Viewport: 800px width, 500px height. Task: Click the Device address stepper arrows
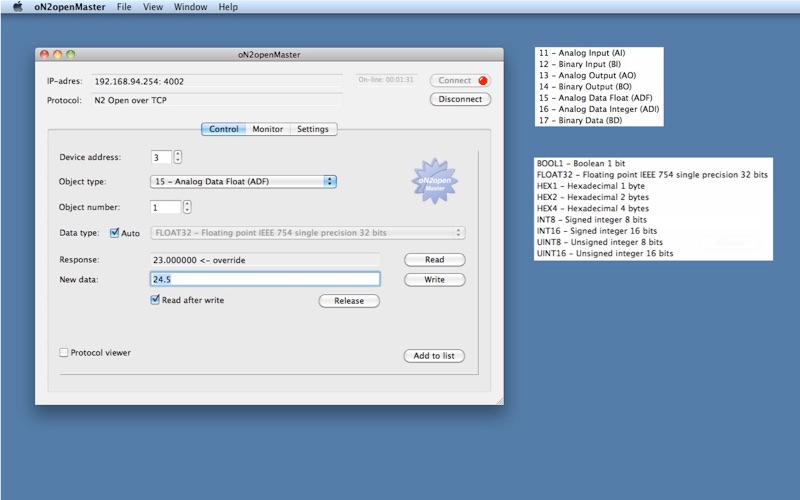(178, 157)
